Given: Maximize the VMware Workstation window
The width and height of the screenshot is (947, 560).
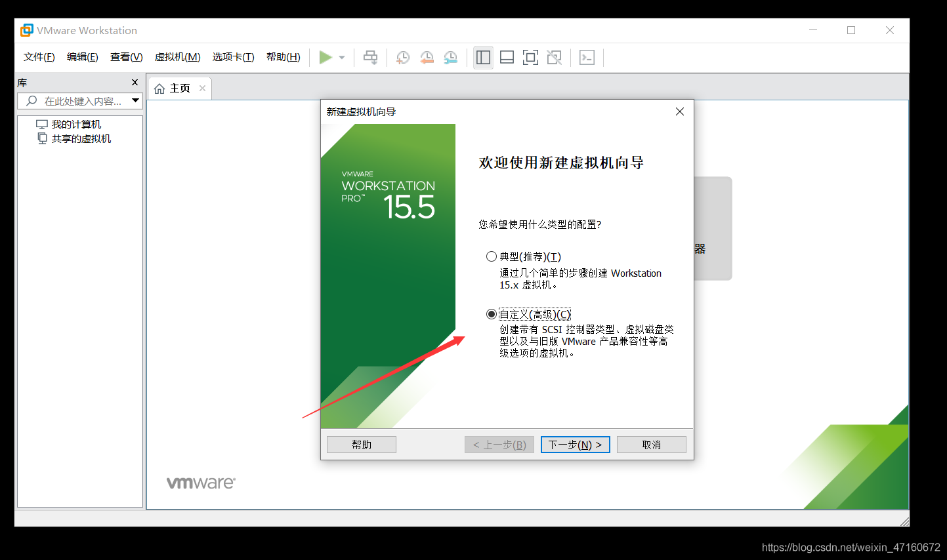Looking at the screenshot, I should click(851, 30).
